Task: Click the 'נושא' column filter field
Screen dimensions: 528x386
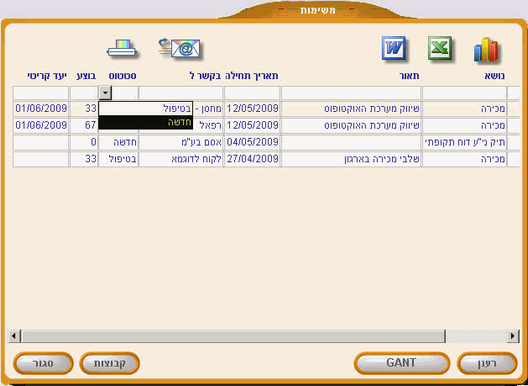Action: 464,93
